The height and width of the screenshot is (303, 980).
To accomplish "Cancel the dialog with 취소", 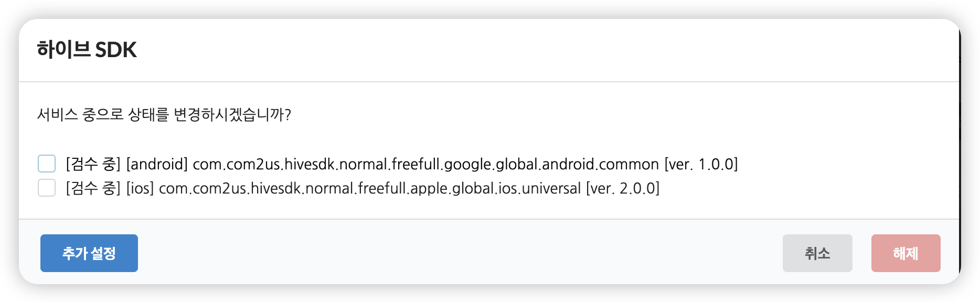I will pyautogui.click(x=817, y=253).
